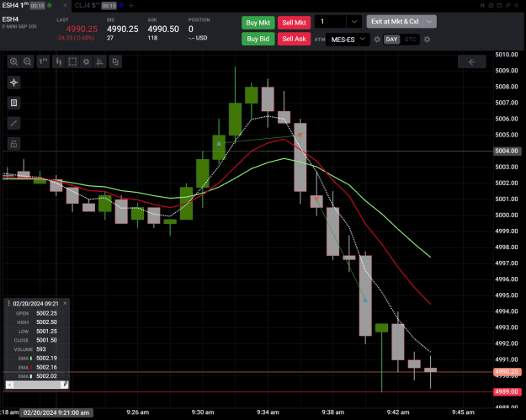Click the bid price 4990.25

pyautogui.click(x=122, y=29)
